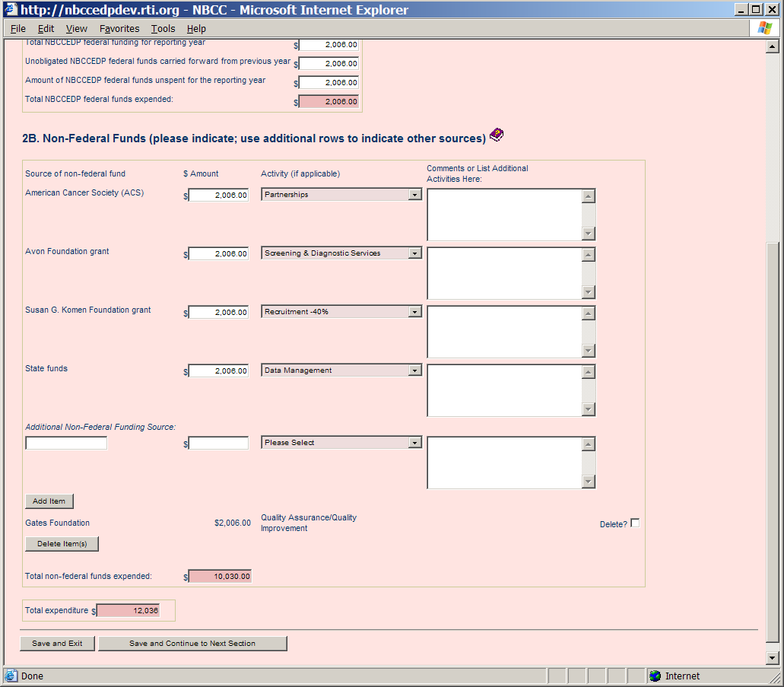Click the Additional Non-Federal Funding Source name field
The height and width of the screenshot is (687, 784).
(66, 443)
